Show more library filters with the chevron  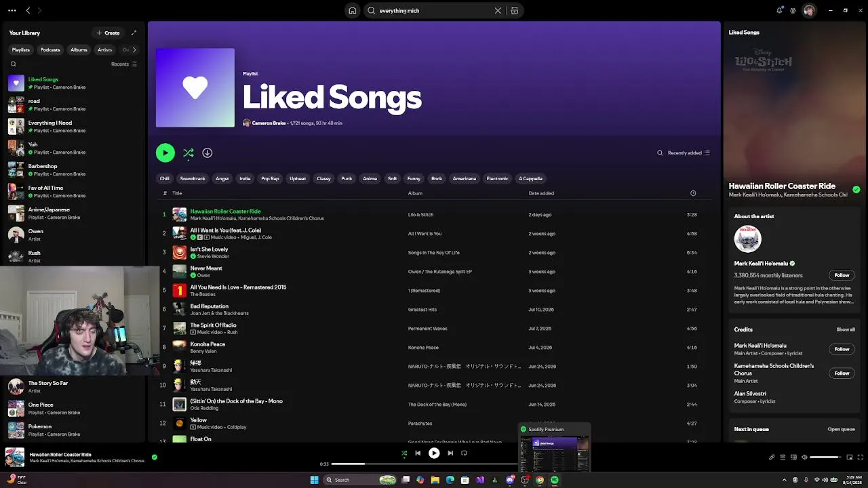[134, 49]
